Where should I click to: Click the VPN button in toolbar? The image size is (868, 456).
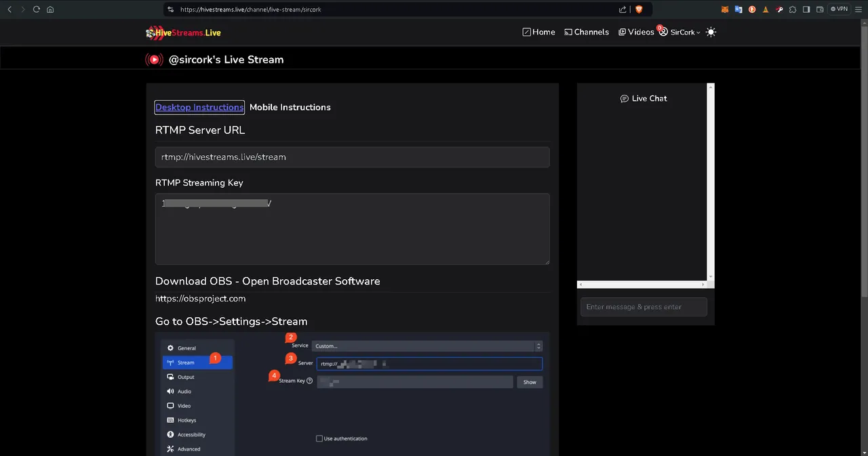(840, 9)
